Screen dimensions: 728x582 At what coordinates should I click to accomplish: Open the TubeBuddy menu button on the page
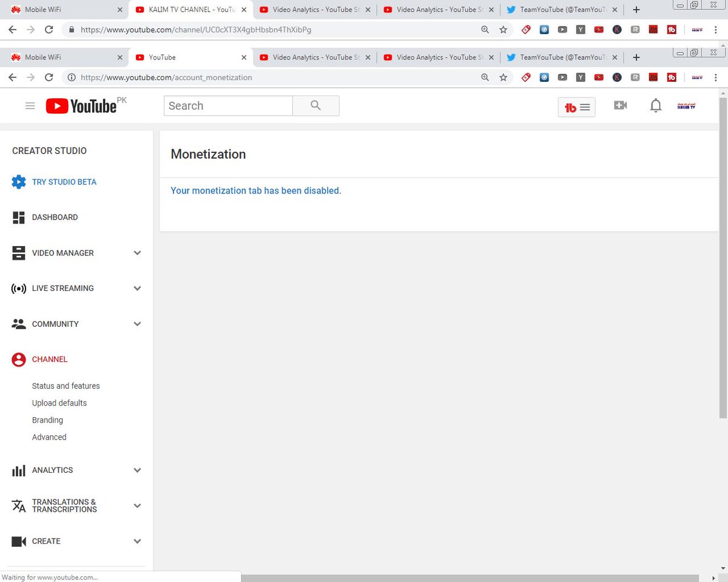(576, 107)
